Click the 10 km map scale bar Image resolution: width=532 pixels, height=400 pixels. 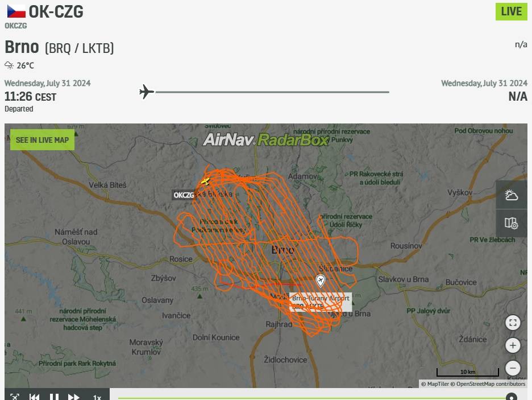coord(468,372)
